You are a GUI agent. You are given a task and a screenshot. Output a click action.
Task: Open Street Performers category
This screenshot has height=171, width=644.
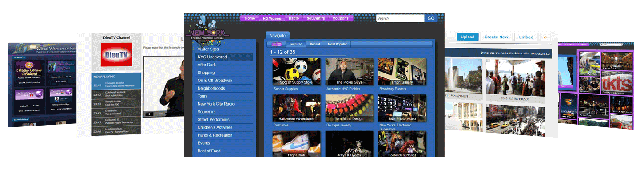pyautogui.click(x=224, y=119)
